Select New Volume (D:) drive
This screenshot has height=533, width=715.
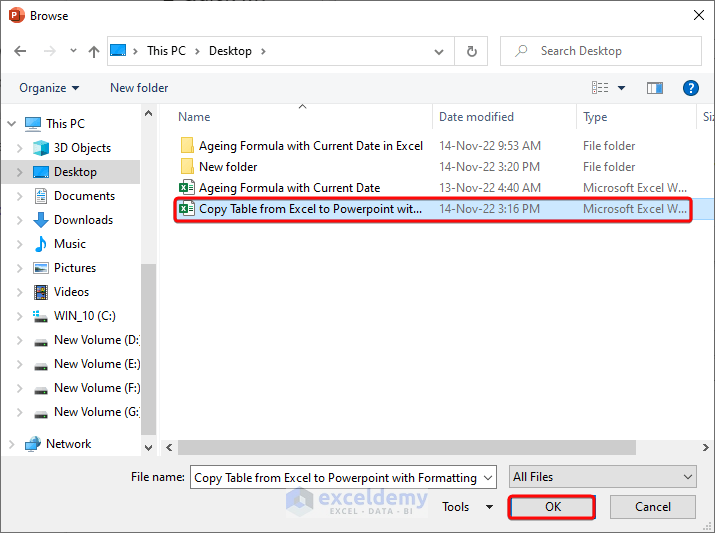pos(96,340)
